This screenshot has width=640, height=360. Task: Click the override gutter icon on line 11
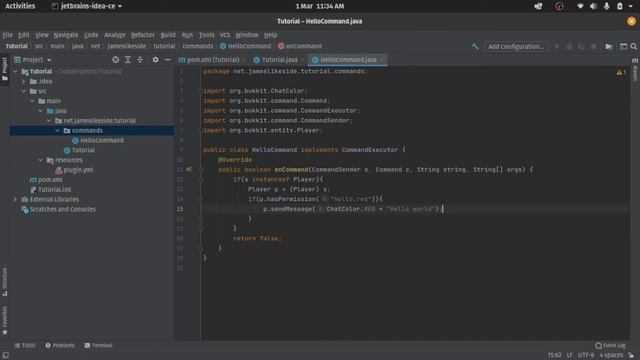coord(189,169)
